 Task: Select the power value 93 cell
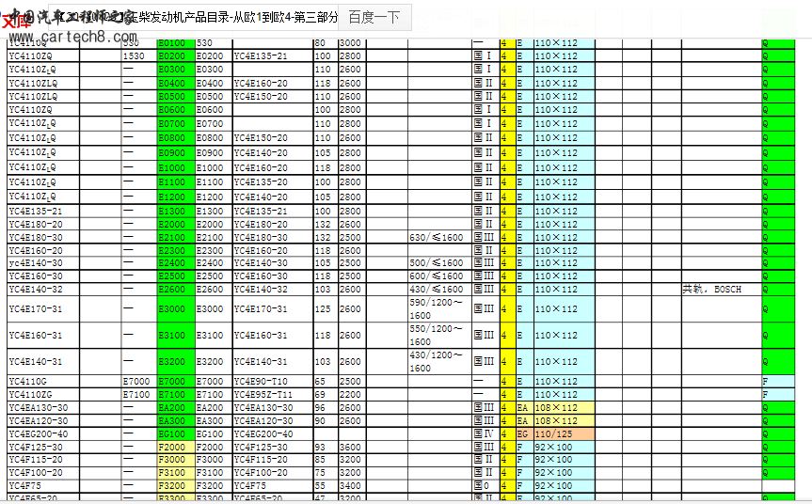click(x=326, y=447)
